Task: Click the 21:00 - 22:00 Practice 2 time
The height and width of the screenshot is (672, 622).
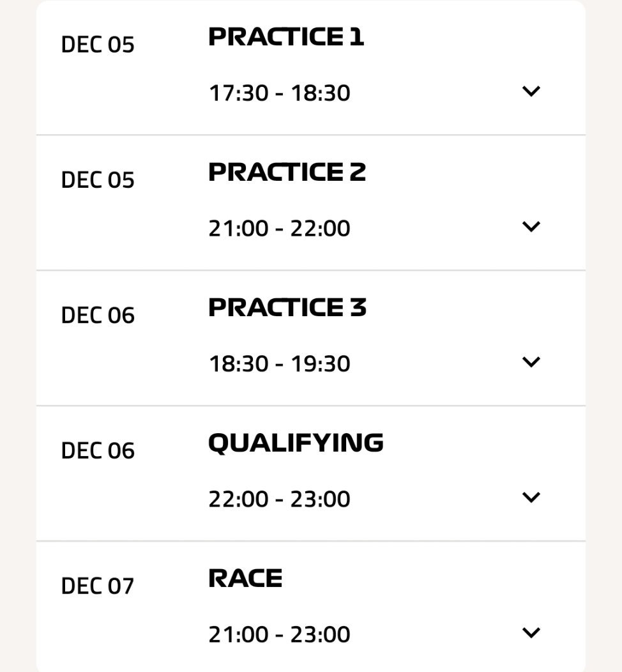Action: pos(279,228)
